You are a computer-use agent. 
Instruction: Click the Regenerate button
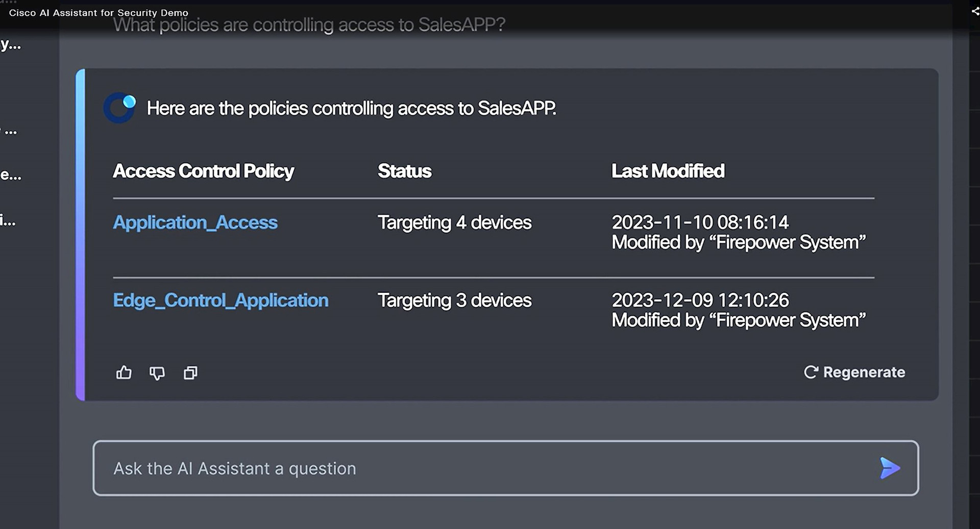[854, 372]
